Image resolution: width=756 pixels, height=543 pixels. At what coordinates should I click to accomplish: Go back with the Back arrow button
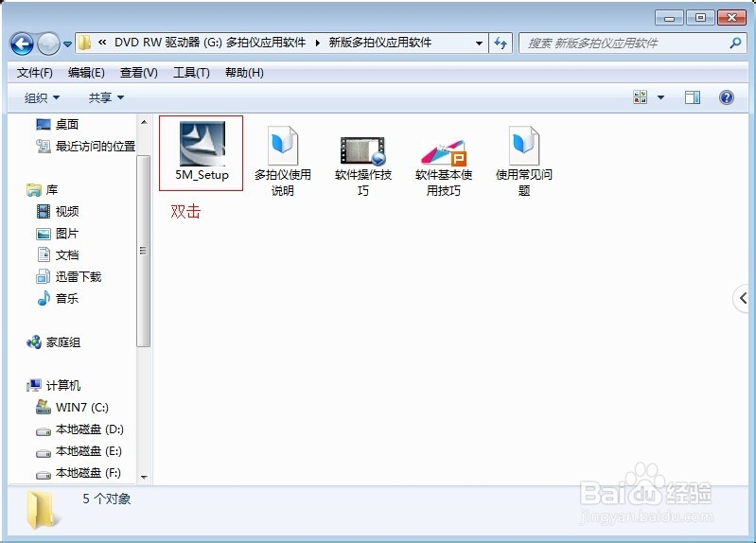pos(22,44)
